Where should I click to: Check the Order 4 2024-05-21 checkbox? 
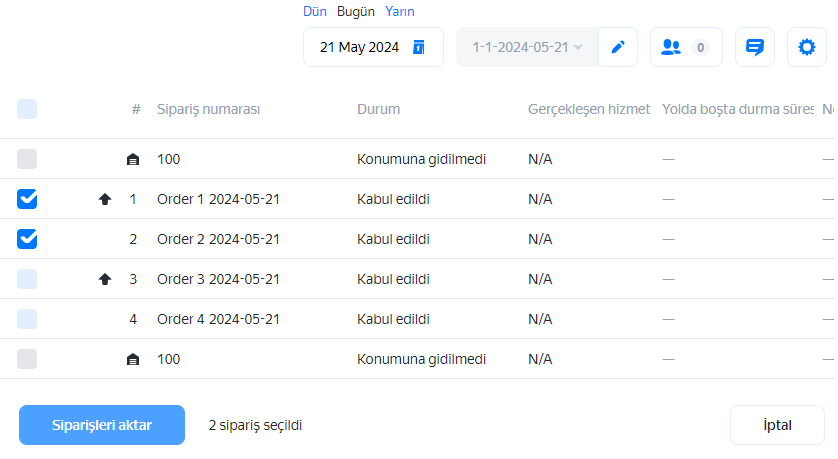click(x=28, y=319)
